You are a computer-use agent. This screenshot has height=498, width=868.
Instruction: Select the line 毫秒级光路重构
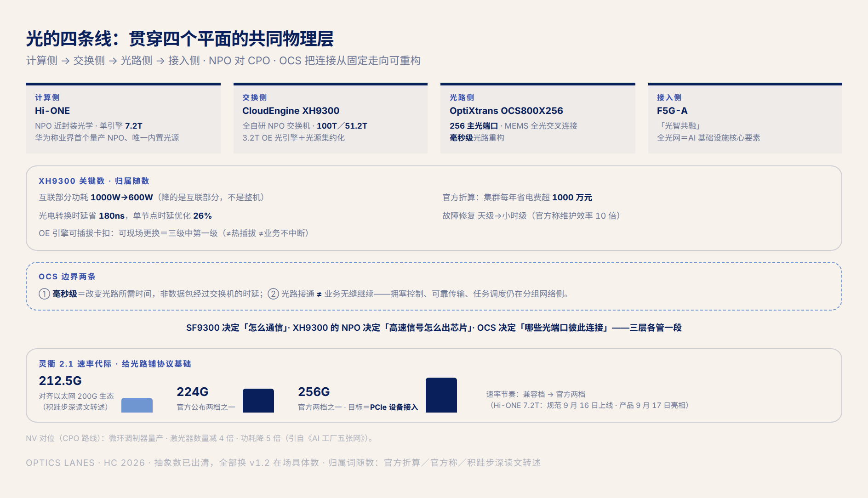477,138
